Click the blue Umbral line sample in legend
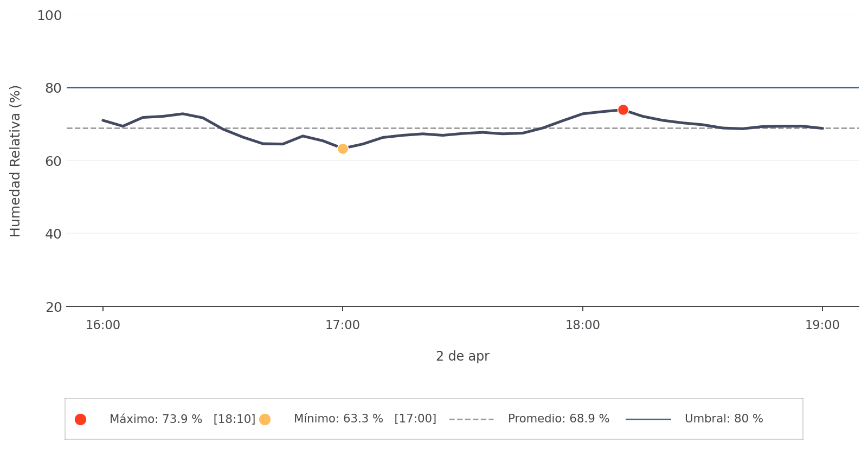Viewport: 868px width, 449px height. coord(648,419)
